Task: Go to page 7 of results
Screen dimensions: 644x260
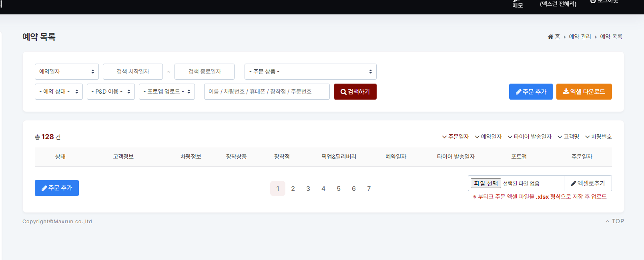Action: 369,189
